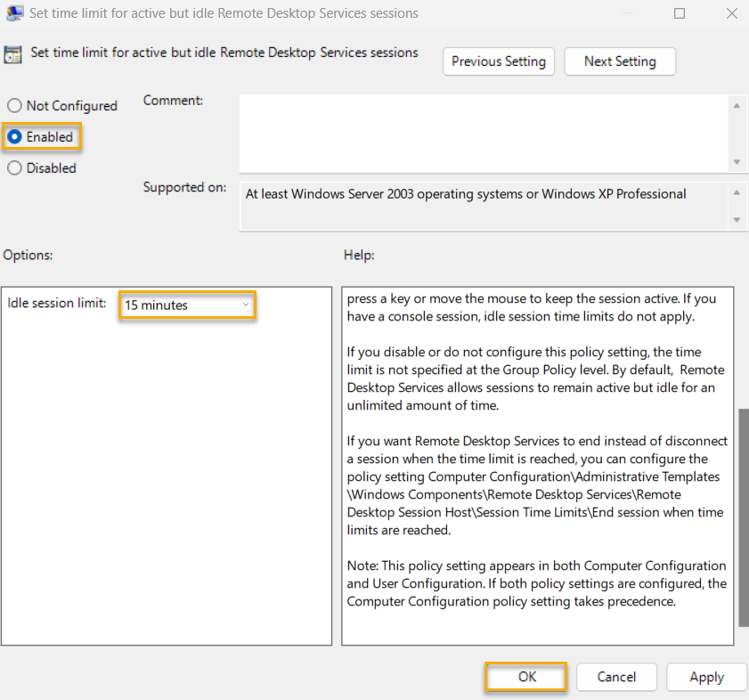
Task: Click the scroll-up arrow beside Supported on text
Action: click(737, 191)
